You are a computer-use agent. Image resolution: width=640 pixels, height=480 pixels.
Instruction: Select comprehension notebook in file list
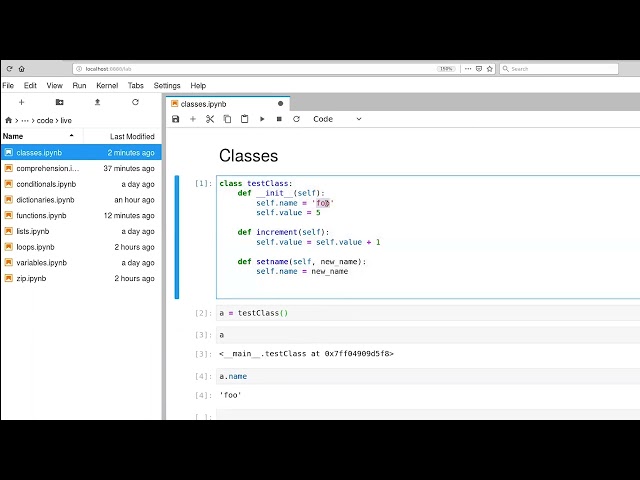point(81,168)
